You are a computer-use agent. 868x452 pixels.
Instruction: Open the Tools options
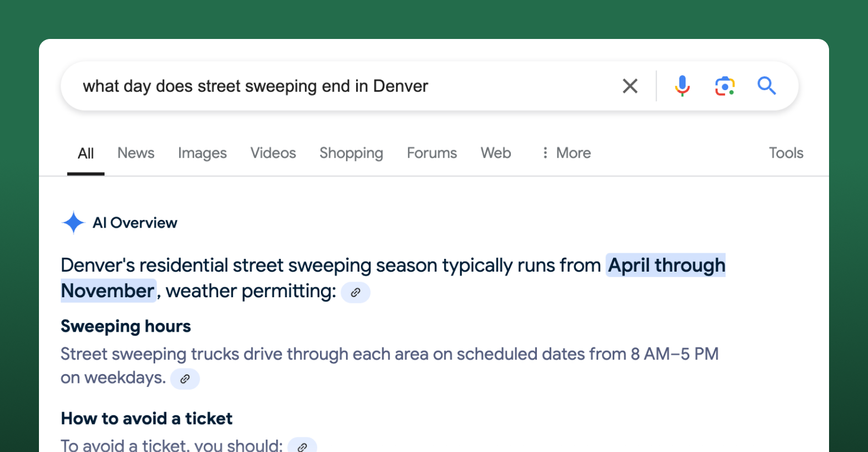pos(786,153)
